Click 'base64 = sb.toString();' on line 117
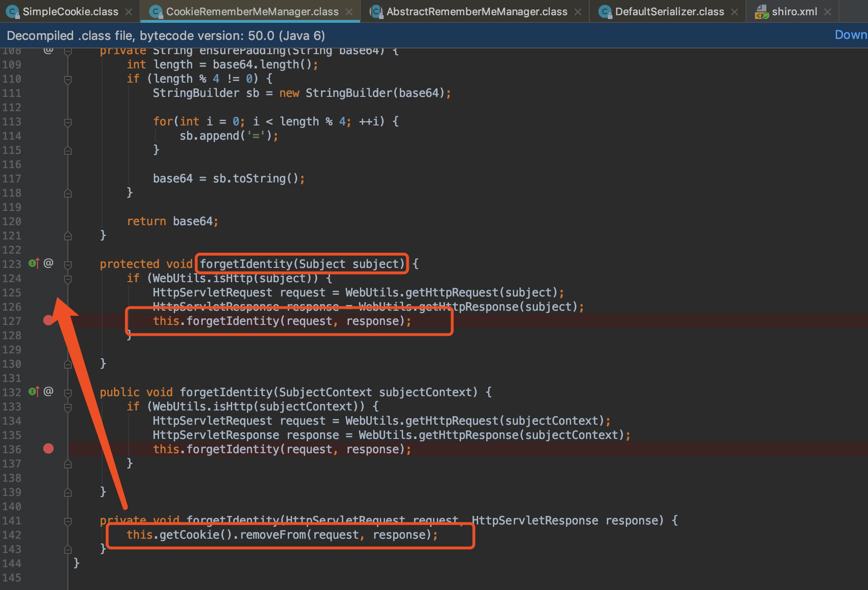868x590 pixels. pos(229,179)
